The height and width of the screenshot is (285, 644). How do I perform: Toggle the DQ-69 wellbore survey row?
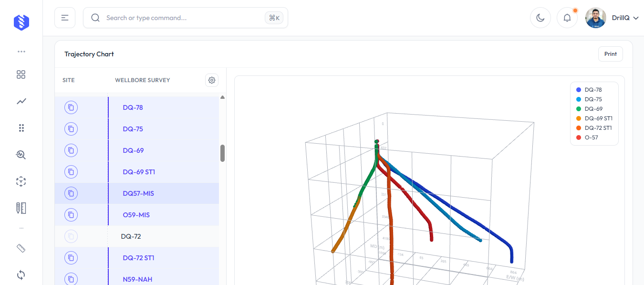[x=137, y=150]
